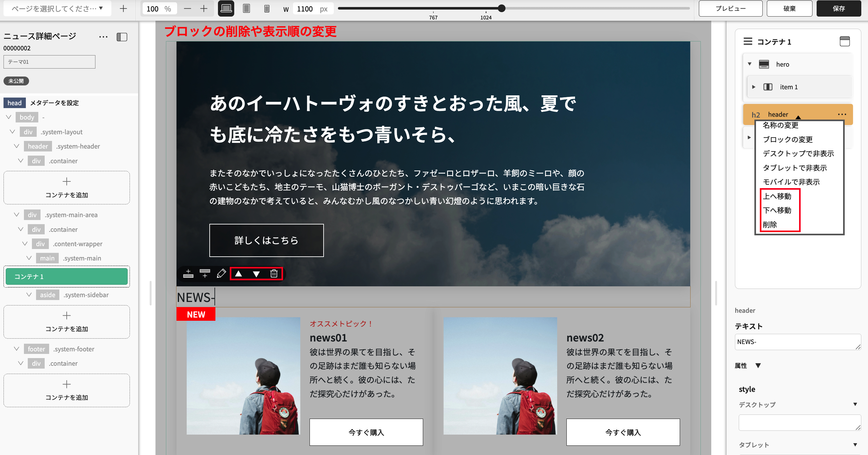Open the ニュース詳細ページ more options menu
Screen dimensions: 868x455
(x=103, y=37)
